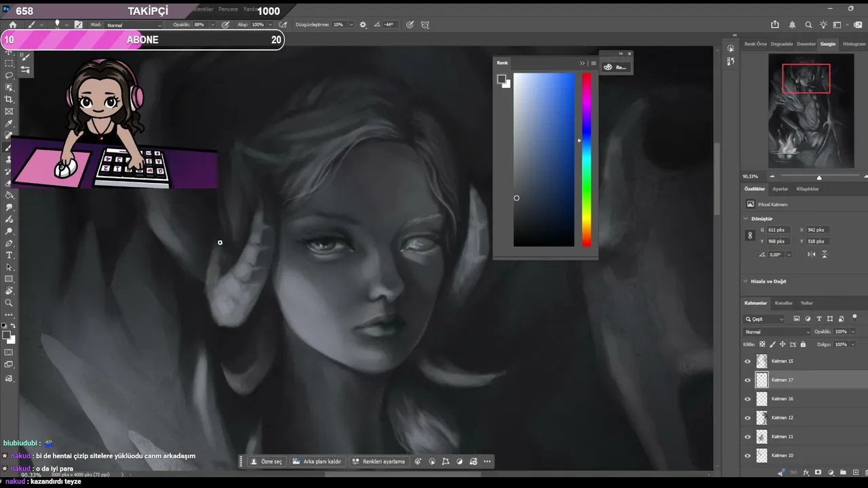Switch to the Yollar tab
The image size is (868, 488).
tap(806, 303)
